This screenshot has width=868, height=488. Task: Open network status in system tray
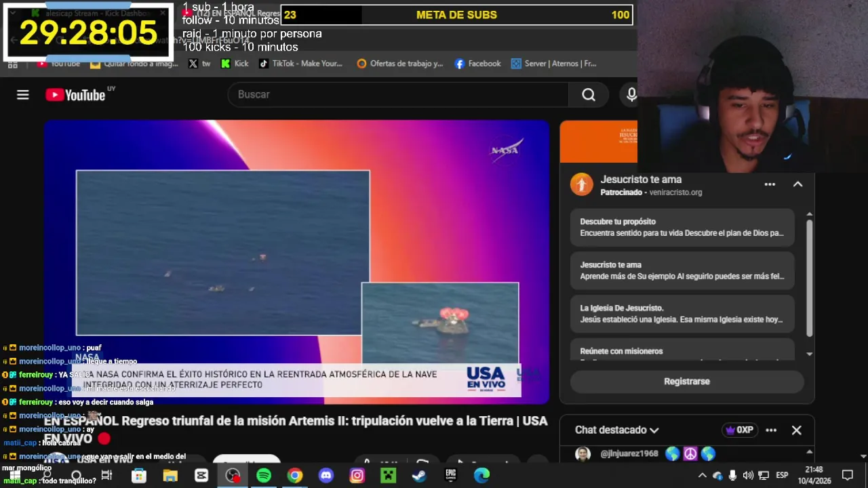(x=764, y=476)
